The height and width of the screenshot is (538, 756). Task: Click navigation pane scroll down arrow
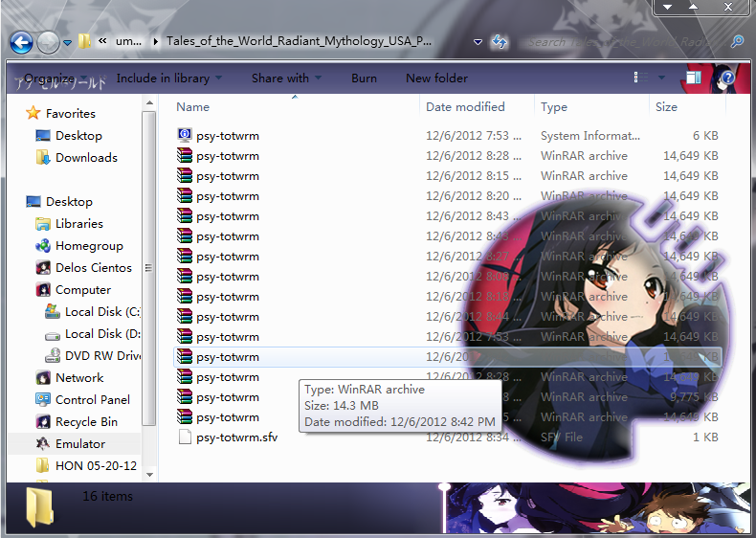tap(149, 475)
